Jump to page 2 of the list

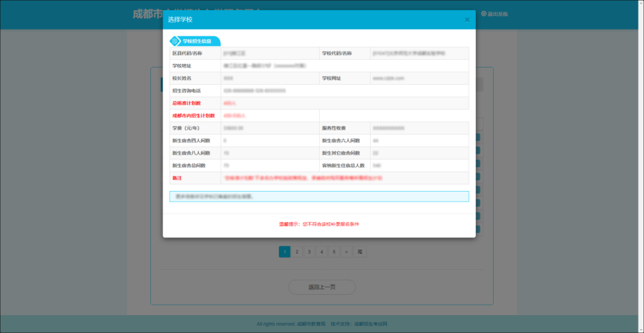[x=297, y=252]
